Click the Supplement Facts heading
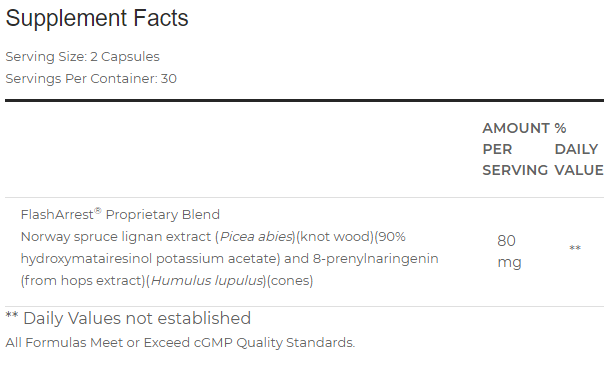 click(x=97, y=18)
